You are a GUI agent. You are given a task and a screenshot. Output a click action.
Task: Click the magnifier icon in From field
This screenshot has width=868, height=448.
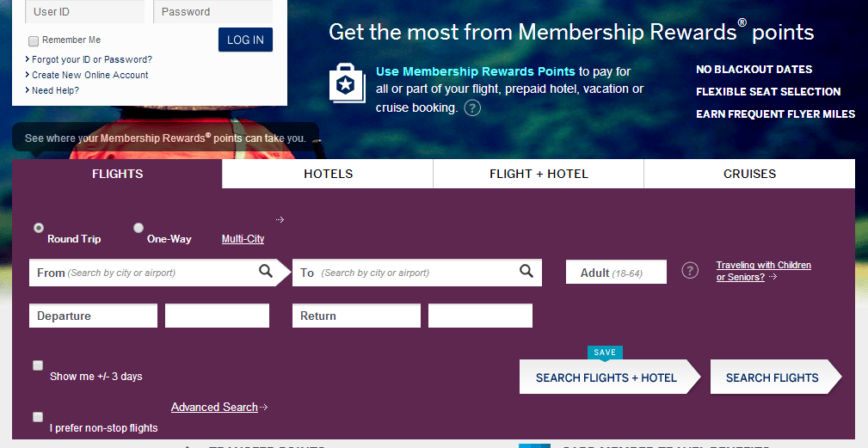click(266, 271)
